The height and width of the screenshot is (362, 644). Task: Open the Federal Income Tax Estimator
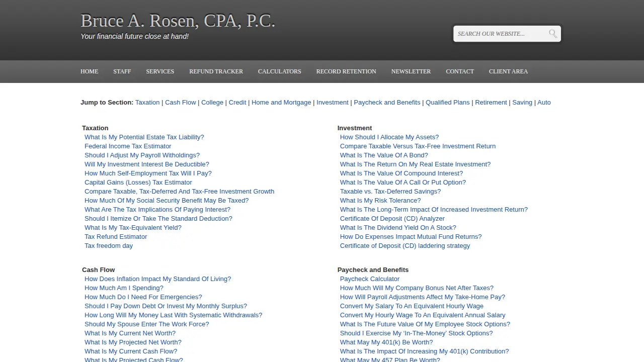(128, 146)
